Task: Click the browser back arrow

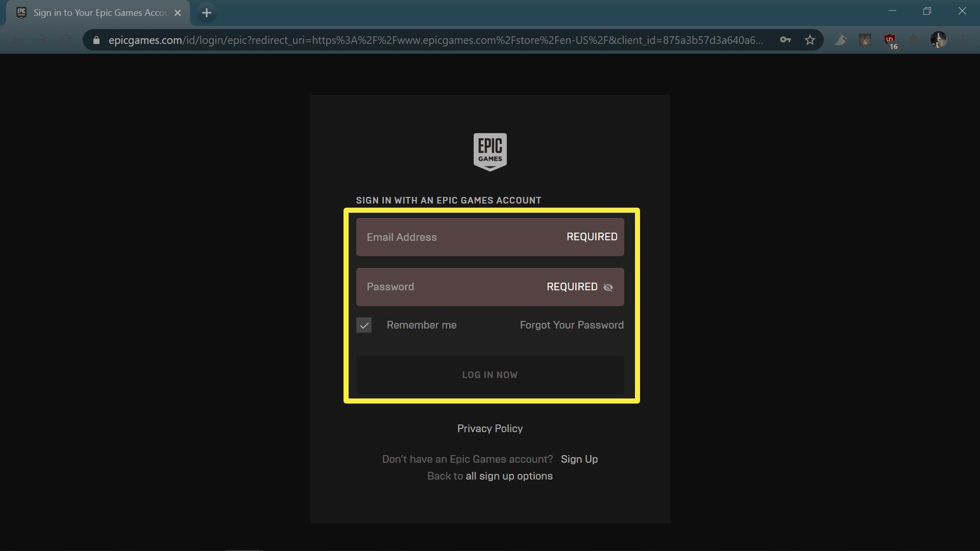Action: click(x=17, y=40)
